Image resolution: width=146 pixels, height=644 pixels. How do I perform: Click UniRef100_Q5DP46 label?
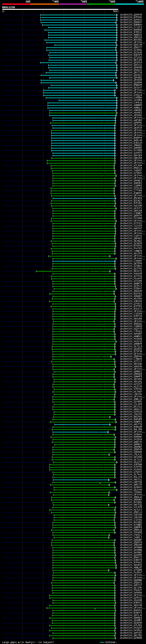click(x=131, y=357)
